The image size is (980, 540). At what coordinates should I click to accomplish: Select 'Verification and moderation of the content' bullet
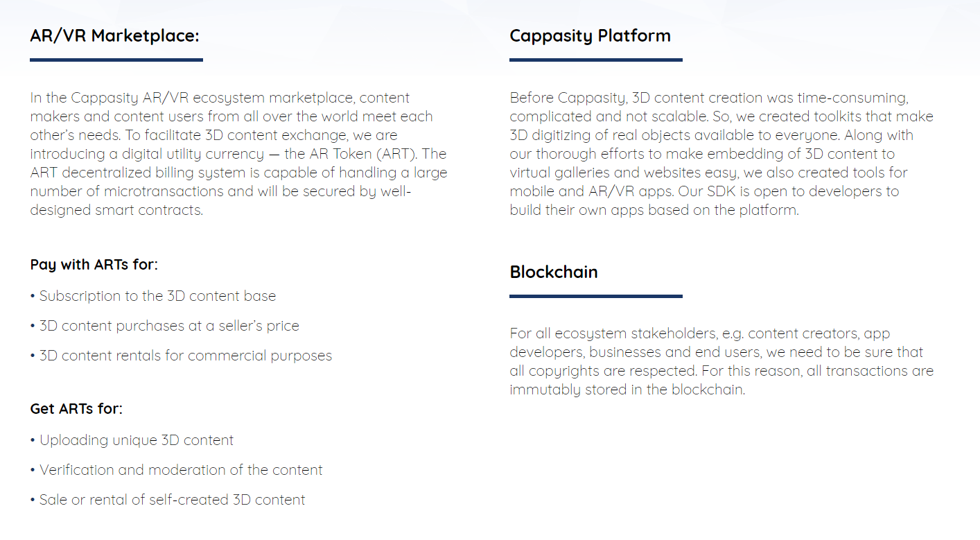point(180,470)
